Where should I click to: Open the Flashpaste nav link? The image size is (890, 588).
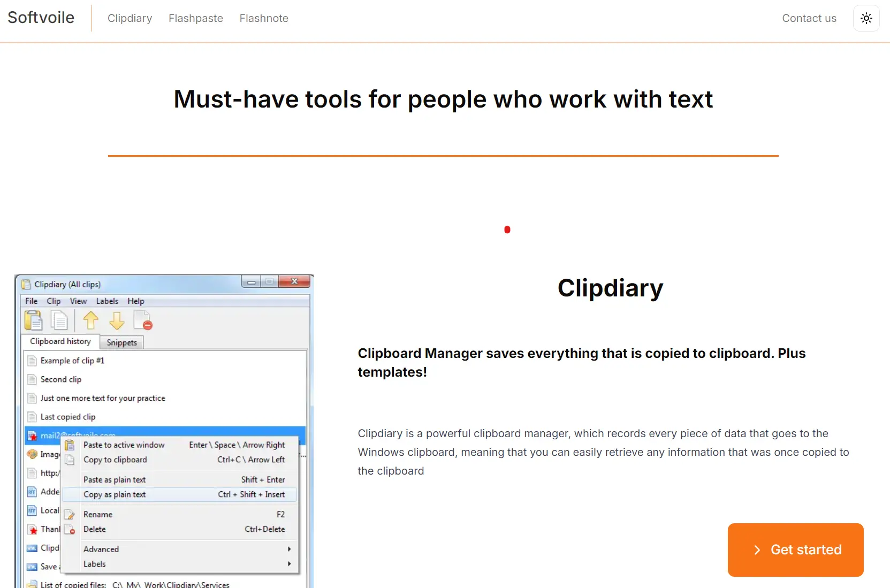[x=196, y=18]
